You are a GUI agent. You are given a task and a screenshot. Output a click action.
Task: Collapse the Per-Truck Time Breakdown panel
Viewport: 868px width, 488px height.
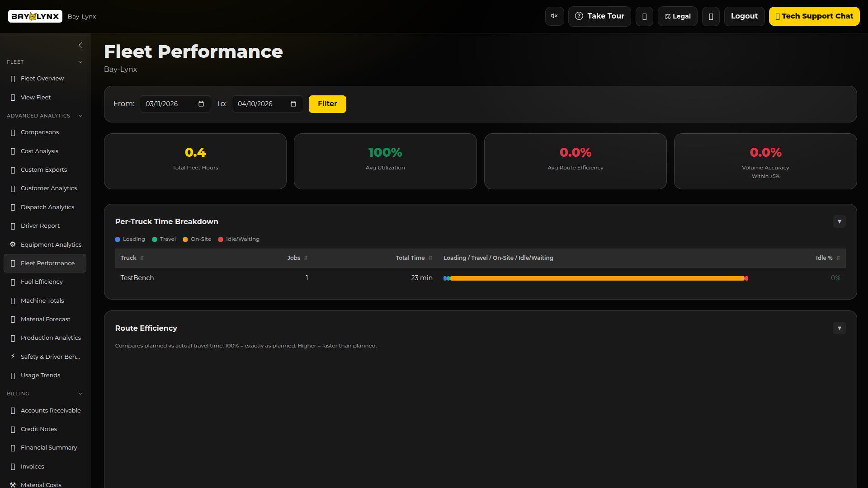click(840, 221)
